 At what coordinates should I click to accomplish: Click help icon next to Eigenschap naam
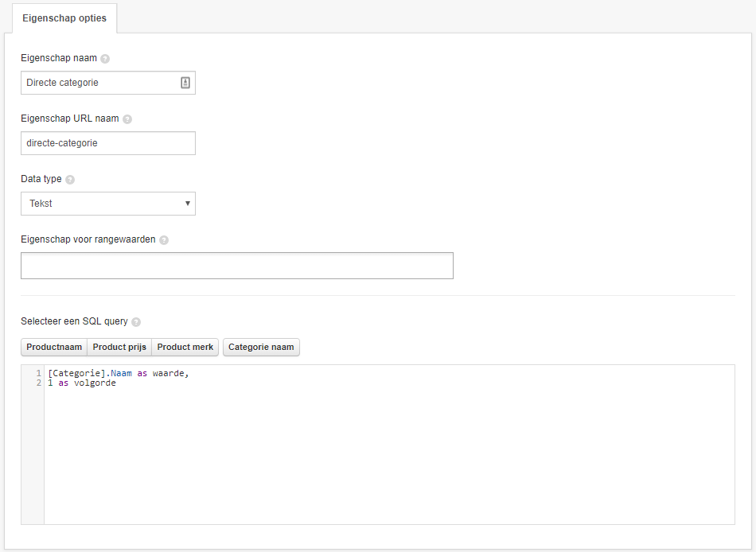(105, 59)
